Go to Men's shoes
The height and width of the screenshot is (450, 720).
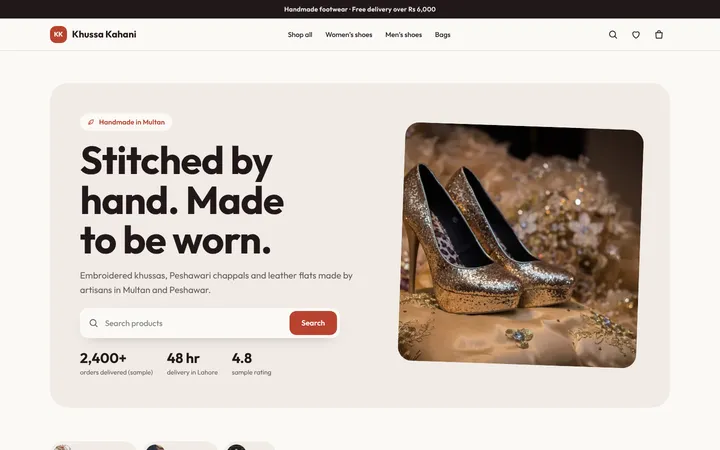[x=403, y=35]
